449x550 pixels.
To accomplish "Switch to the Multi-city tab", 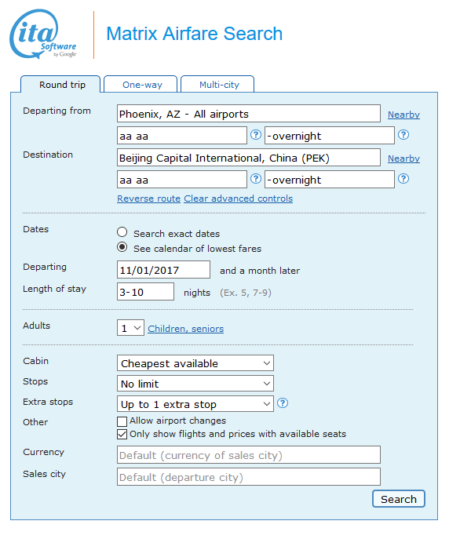I will pyautogui.click(x=218, y=84).
